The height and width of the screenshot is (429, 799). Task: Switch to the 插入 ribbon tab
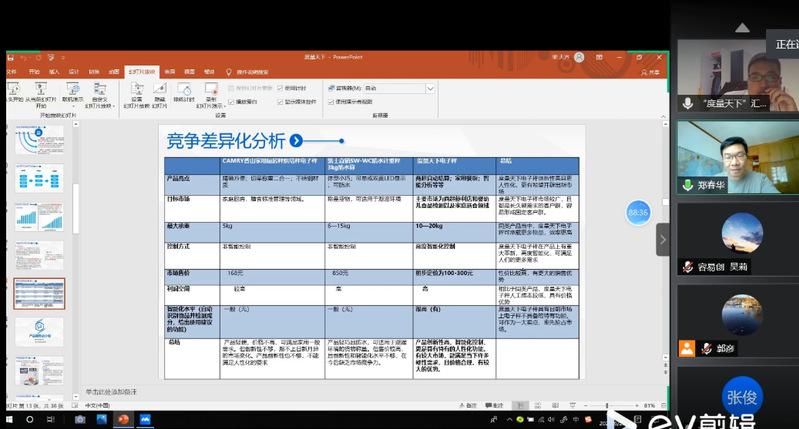click(54, 72)
